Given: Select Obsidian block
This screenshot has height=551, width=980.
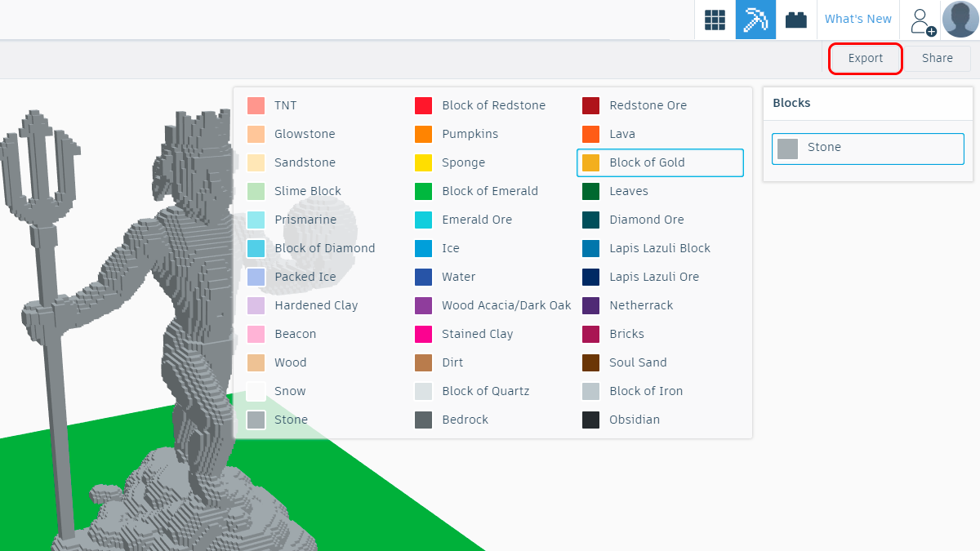Looking at the screenshot, I should tap(660, 420).
